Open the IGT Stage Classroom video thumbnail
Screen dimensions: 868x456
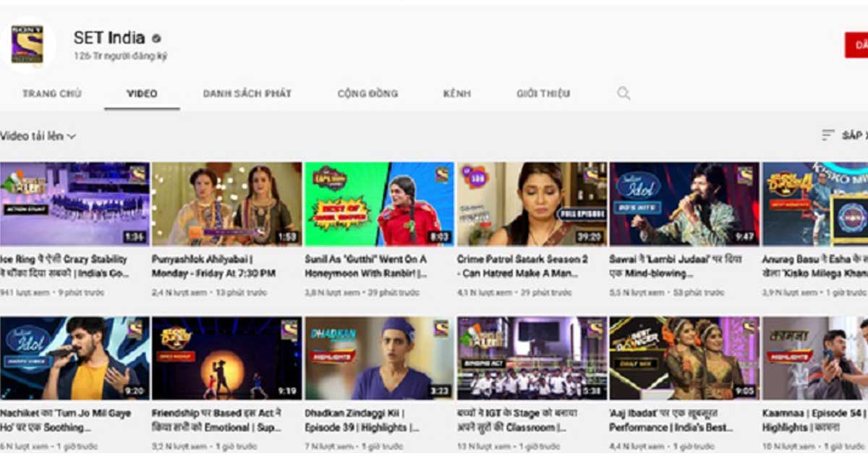(x=532, y=358)
